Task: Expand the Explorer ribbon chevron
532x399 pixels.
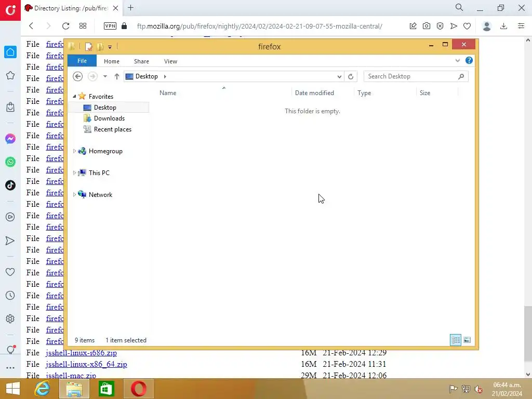Action: [x=457, y=61]
